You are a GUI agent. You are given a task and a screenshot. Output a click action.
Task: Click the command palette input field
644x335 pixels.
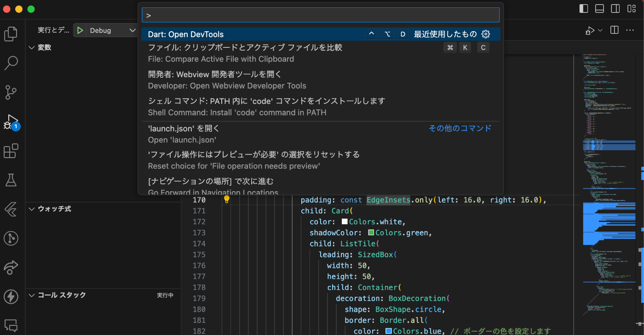321,15
